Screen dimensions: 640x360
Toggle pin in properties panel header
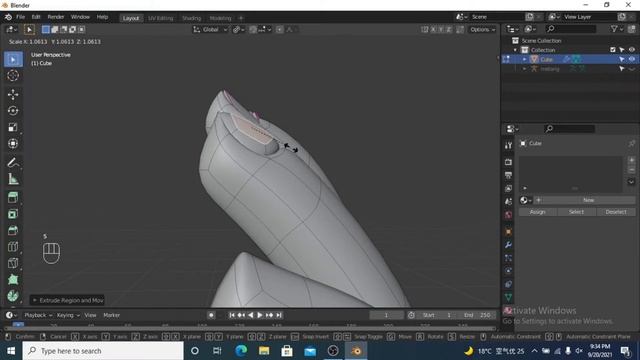(x=631, y=143)
